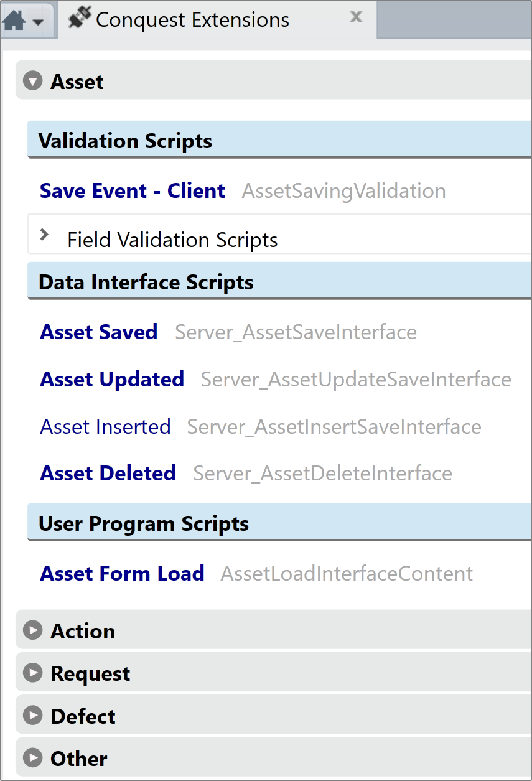
Task: Open the Asset Saved script link
Action: point(99,332)
